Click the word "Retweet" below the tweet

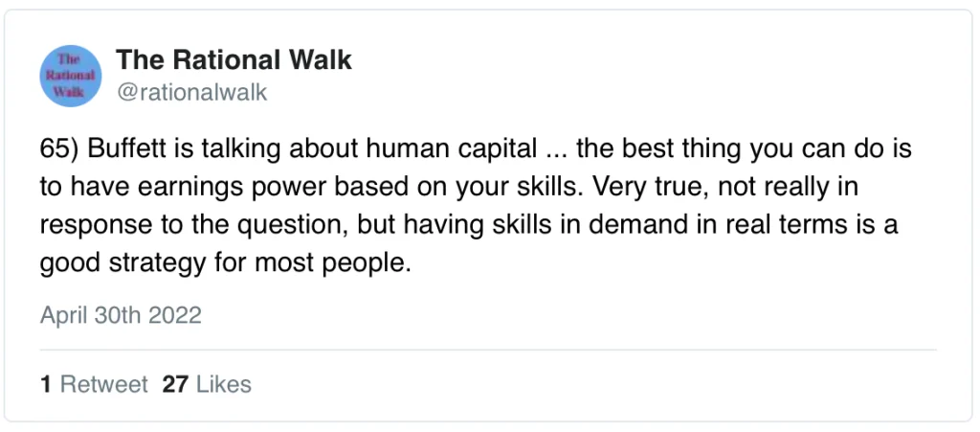click(104, 385)
